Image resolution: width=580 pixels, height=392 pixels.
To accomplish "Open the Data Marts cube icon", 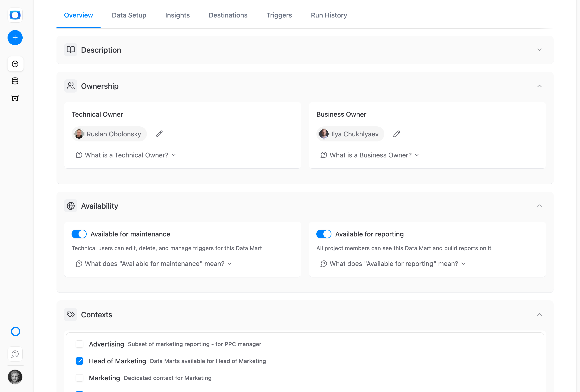I will [x=15, y=64].
